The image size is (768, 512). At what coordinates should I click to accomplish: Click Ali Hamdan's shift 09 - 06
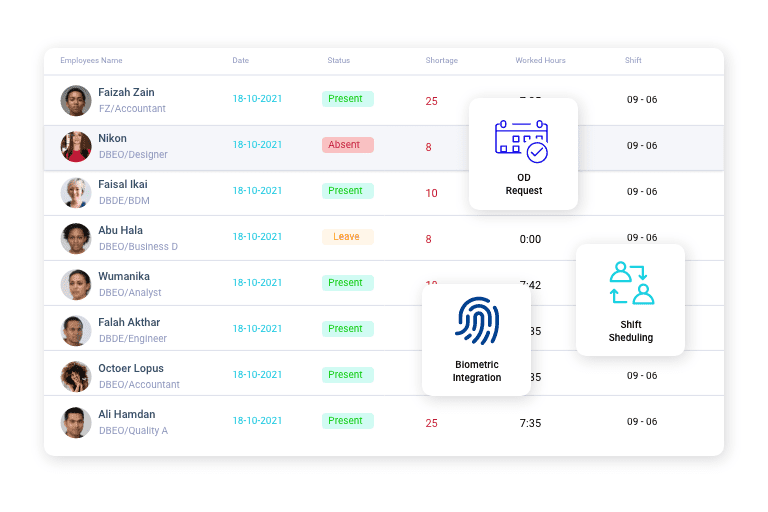click(x=642, y=422)
